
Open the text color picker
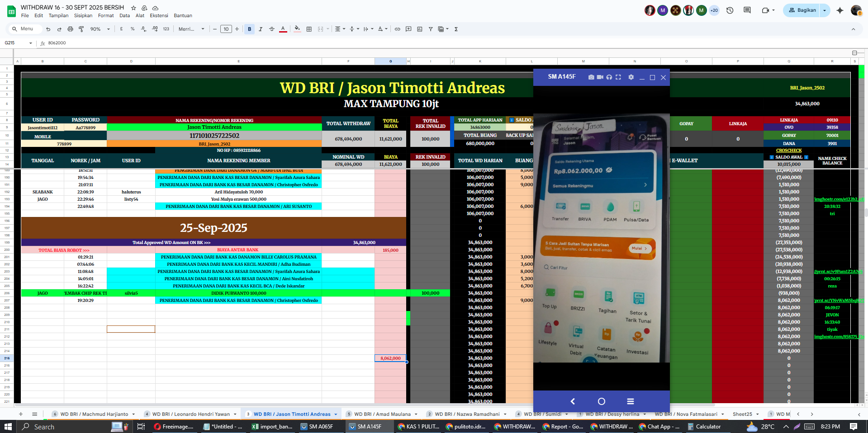283,29
